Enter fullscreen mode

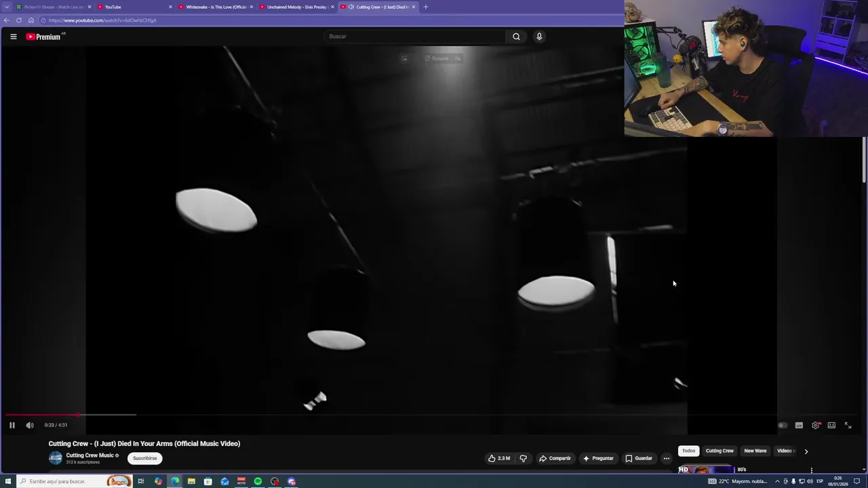point(848,425)
